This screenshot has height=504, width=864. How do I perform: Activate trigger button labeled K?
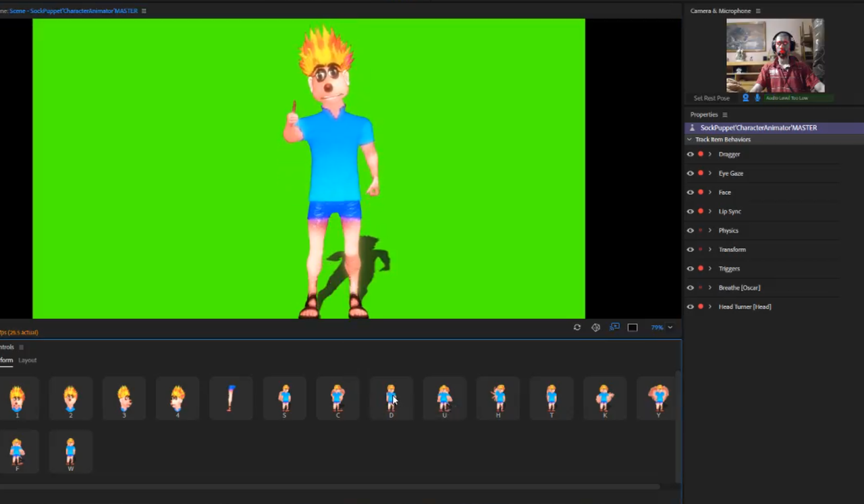tap(605, 399)
